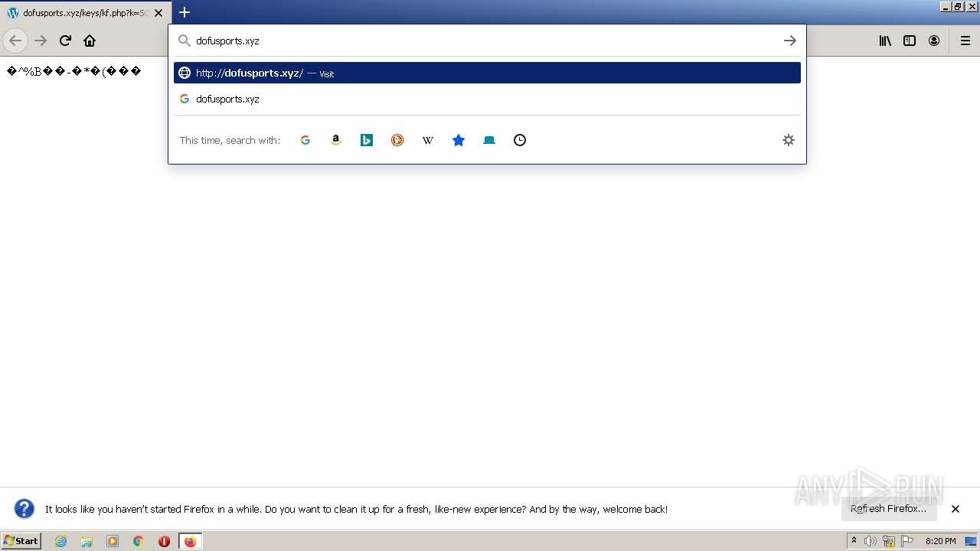Open search settings gear
The image size is (980, 551).
(789, 140)
